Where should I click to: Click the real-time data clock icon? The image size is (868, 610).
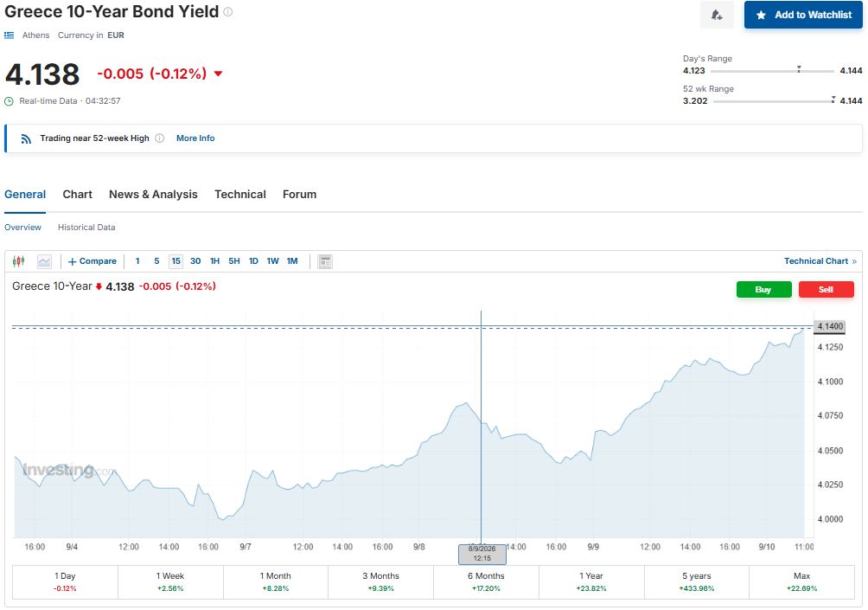9,101
